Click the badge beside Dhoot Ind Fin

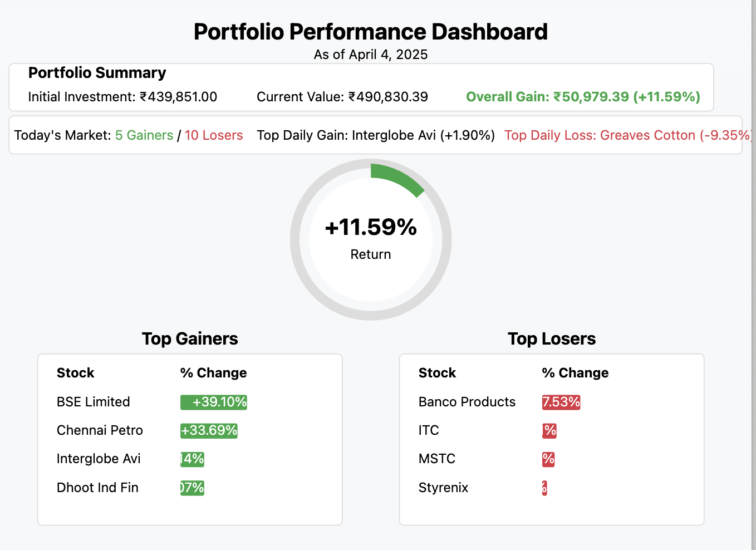click(x=192, y=488)
